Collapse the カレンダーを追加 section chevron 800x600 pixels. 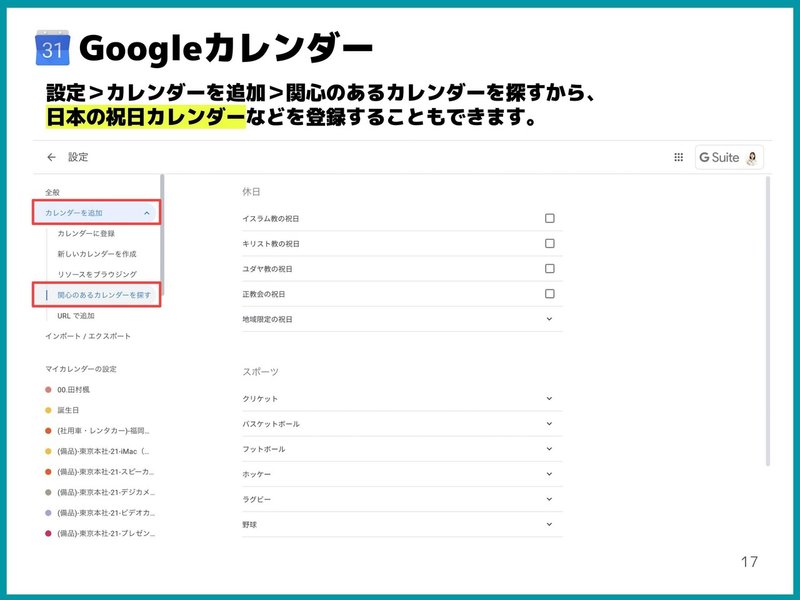click(x=147, y=213)
